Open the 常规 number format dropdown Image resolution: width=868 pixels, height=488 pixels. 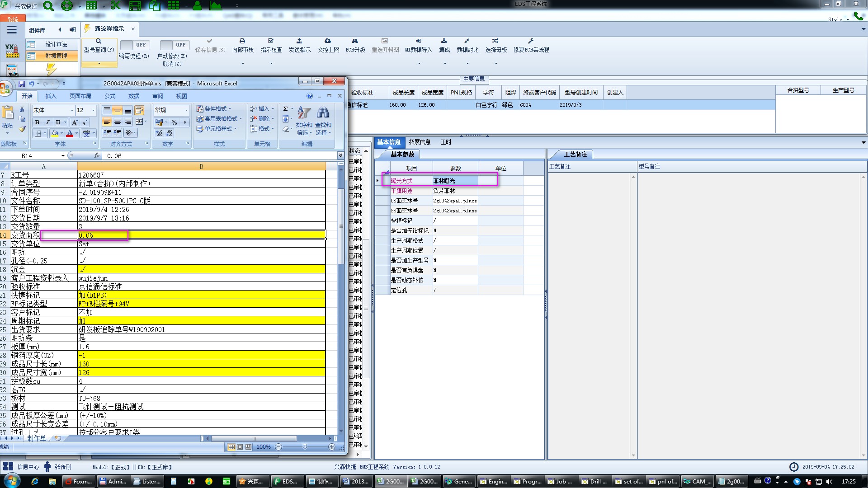coord(186,110)
